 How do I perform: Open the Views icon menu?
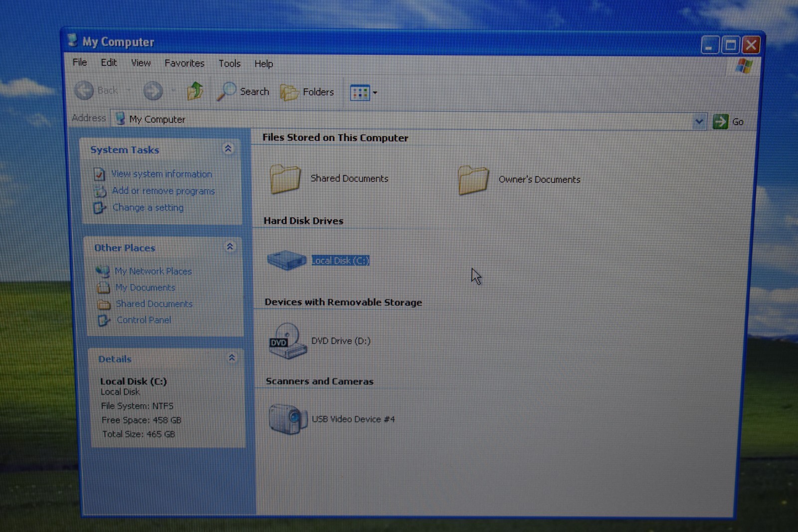[x=360, y=93]
